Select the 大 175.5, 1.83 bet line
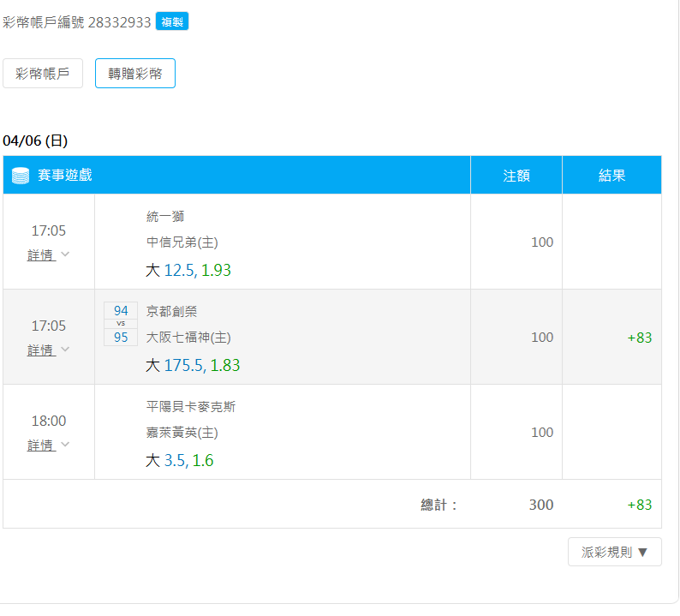The image size is (680, 616). [x=193, y=365]
